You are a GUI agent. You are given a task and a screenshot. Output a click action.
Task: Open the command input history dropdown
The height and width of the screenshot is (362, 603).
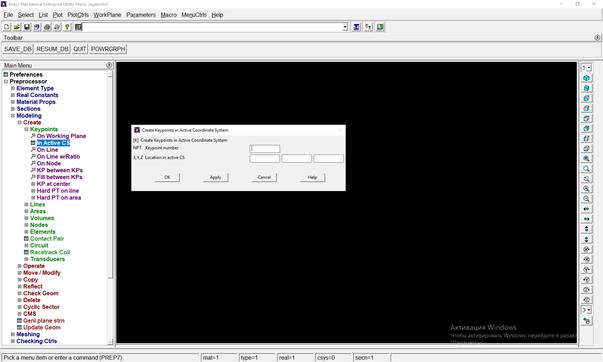point(345,27)
